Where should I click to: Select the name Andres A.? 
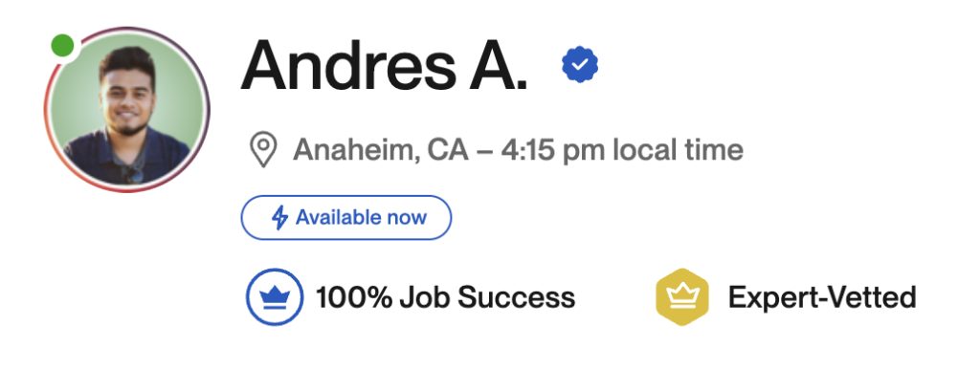(385, 66)
